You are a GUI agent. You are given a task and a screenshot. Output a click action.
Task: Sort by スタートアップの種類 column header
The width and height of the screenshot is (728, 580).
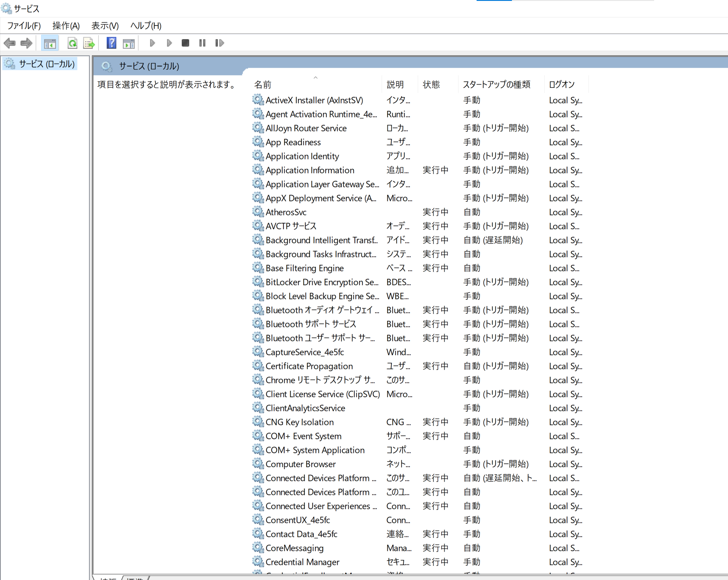point(496,85)
